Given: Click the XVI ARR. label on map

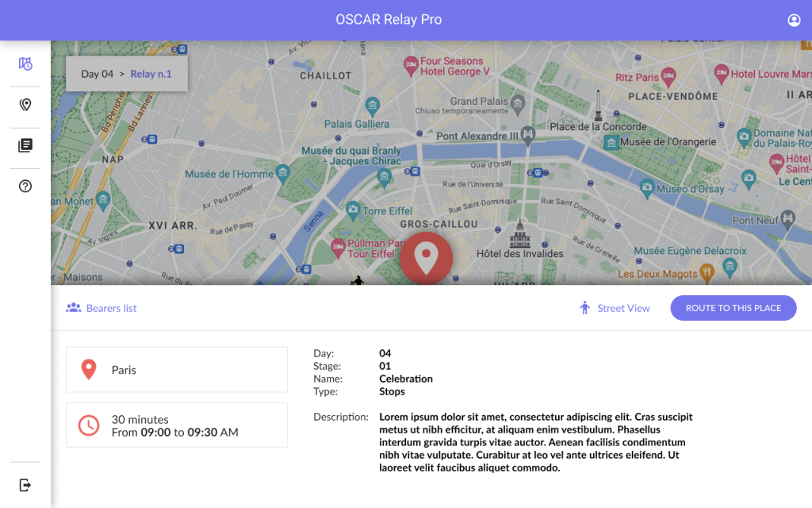Looking at the screenshot, I should (x=173, y=225).
